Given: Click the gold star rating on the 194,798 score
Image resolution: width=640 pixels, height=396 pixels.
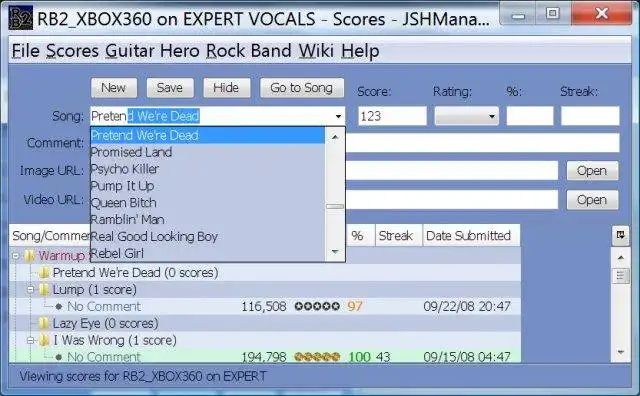Looking at the screenshot, I should 317,357.
